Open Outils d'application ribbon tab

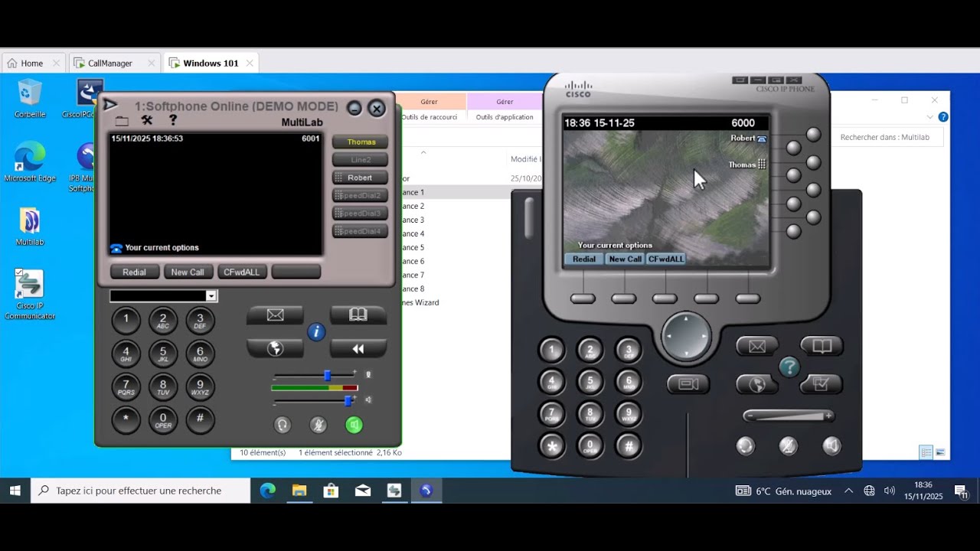[505, 117]
